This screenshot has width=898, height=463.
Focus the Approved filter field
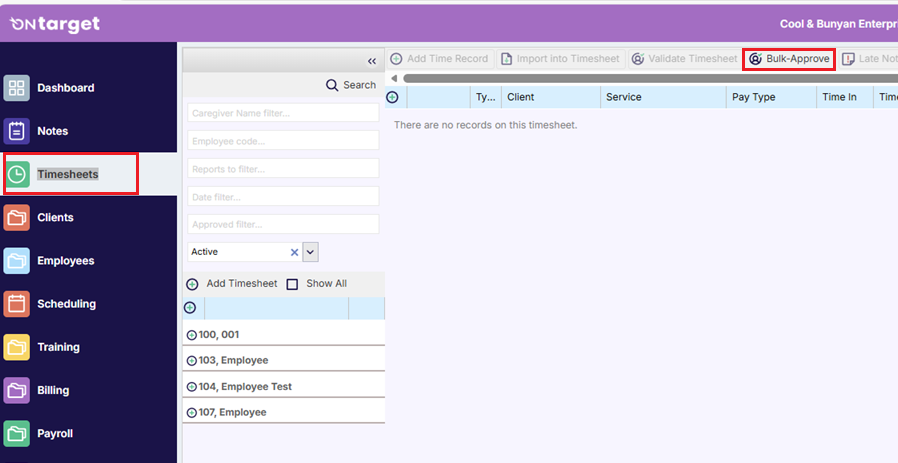pyautogui.click(x=283, y=224)
